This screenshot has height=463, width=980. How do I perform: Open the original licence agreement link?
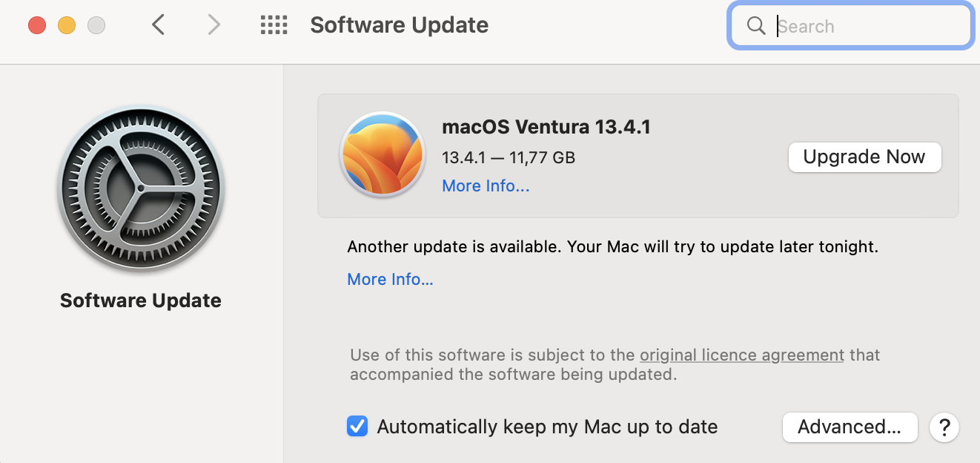tap(742, 355)
